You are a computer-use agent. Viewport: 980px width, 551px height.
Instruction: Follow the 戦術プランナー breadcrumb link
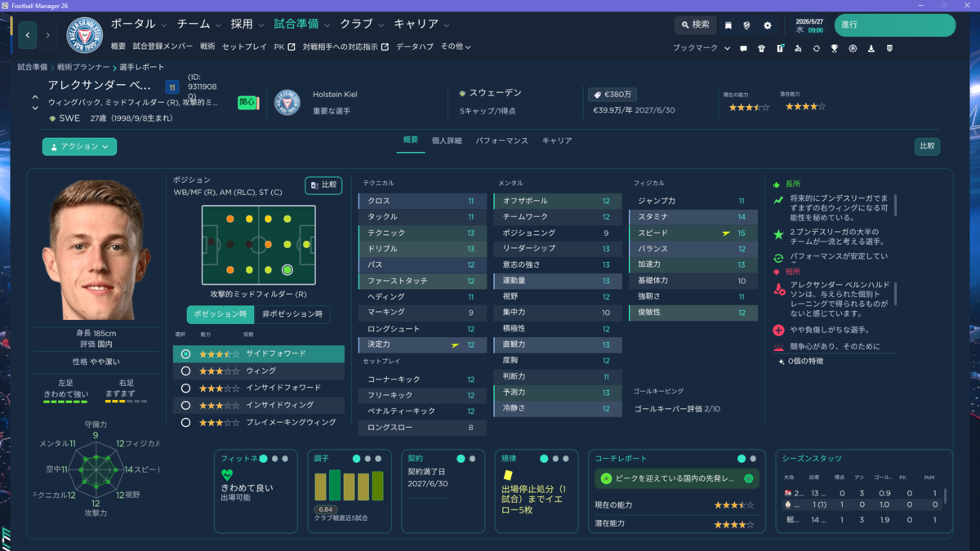(x=82, y=67)
